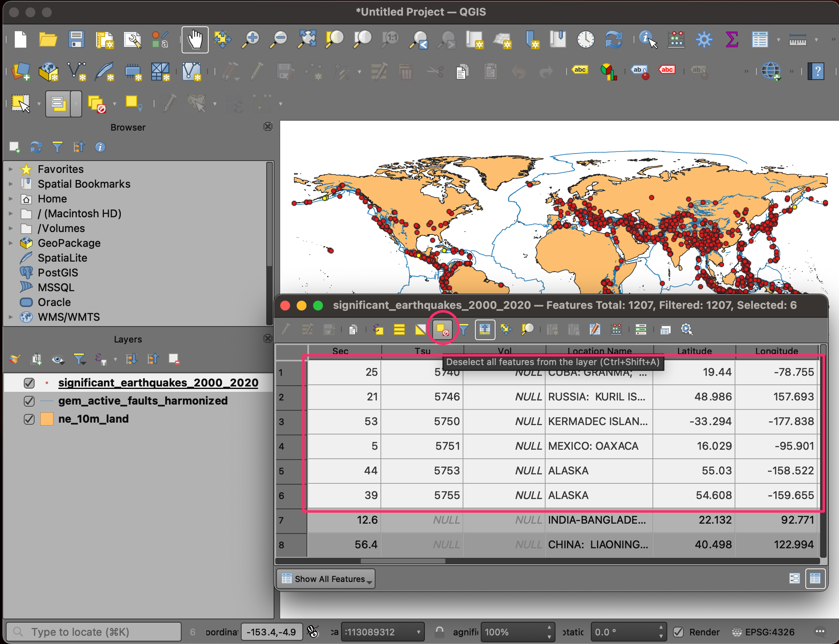Click the Latitude column header

pos(694,351)
